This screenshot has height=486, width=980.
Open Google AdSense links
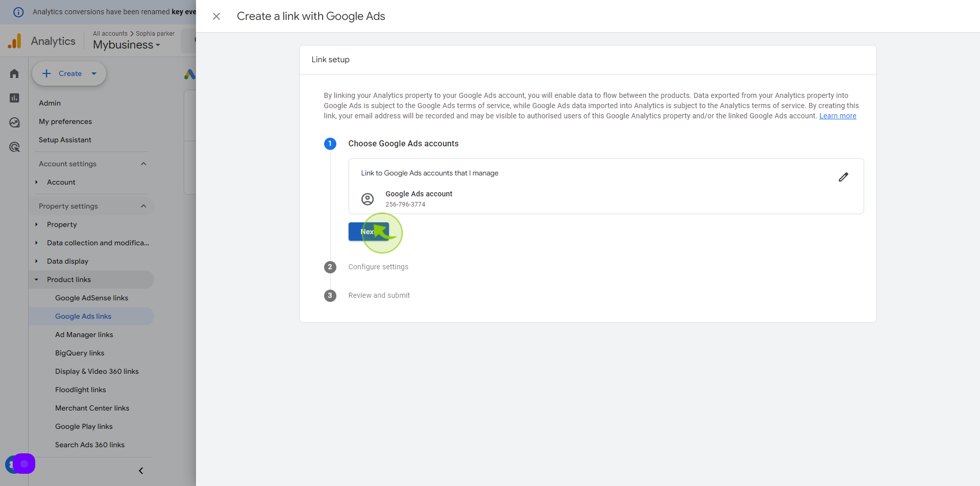click(x=91, y=298)
